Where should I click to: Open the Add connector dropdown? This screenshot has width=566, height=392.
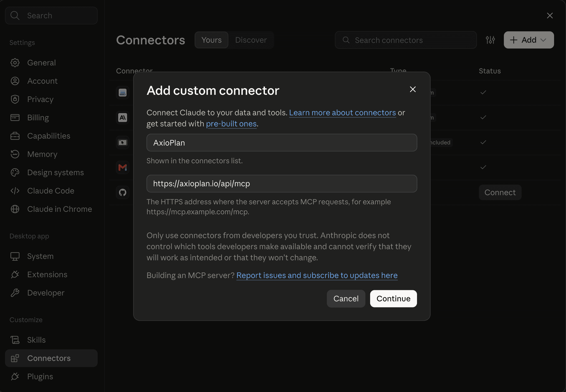529,40
